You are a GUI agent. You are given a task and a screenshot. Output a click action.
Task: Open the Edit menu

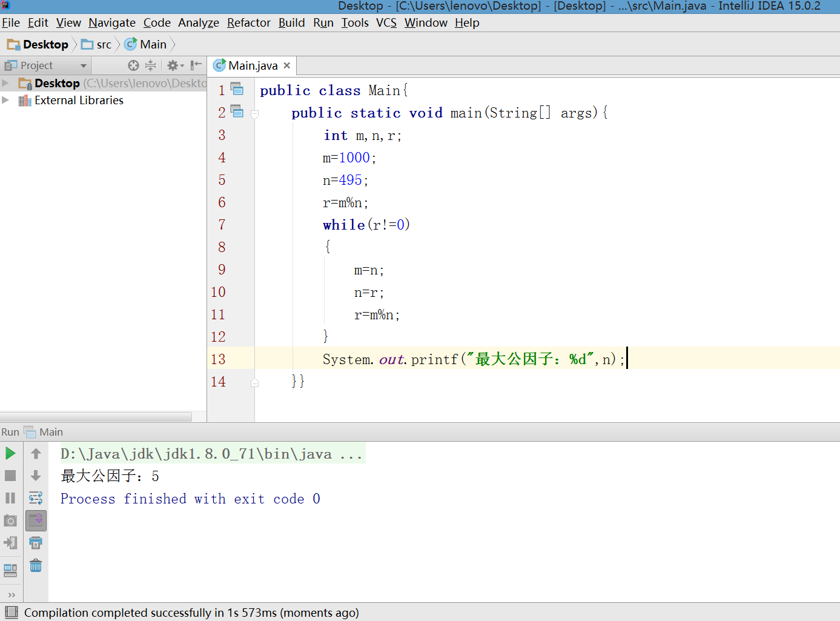(38, 22)
